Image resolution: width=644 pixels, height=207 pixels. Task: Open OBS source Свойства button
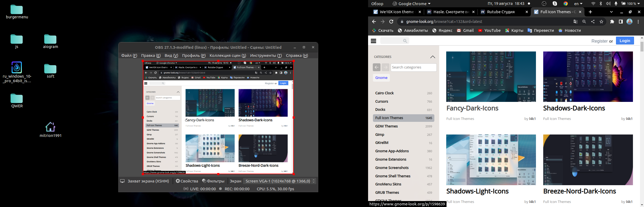click(187, 181)
